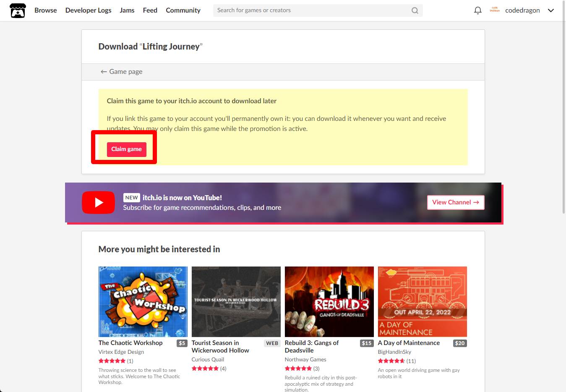Open A Day of Maintenance thumbnail
This screenshot has width=566, height=392.
pyautogui.click(x=423, y=302)
